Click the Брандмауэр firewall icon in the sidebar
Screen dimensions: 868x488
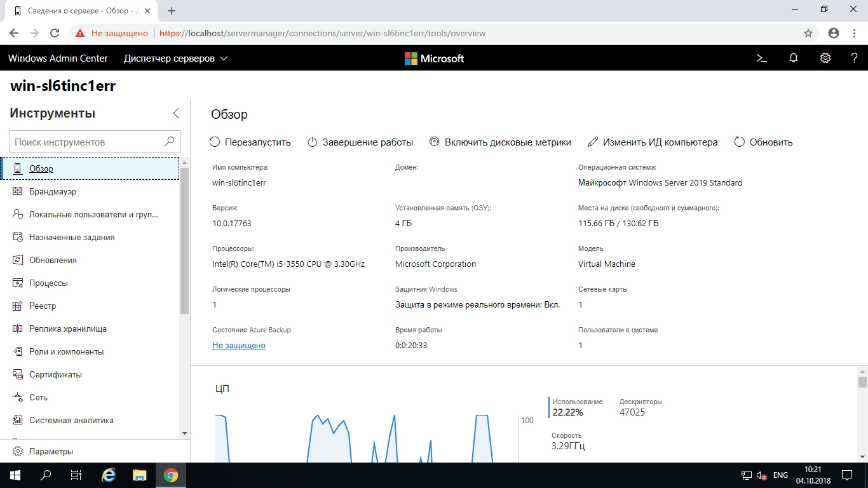point(18,191)
